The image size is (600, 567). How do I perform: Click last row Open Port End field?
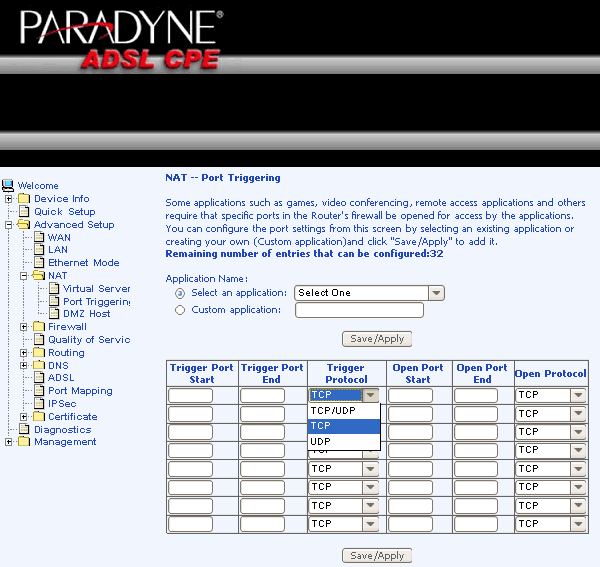click(476, 524)
